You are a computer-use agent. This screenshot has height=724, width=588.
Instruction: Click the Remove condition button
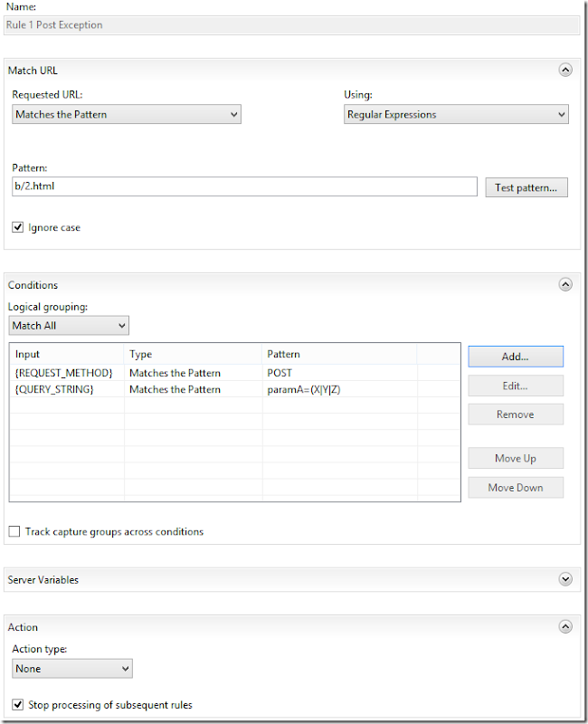pos(515,414)
